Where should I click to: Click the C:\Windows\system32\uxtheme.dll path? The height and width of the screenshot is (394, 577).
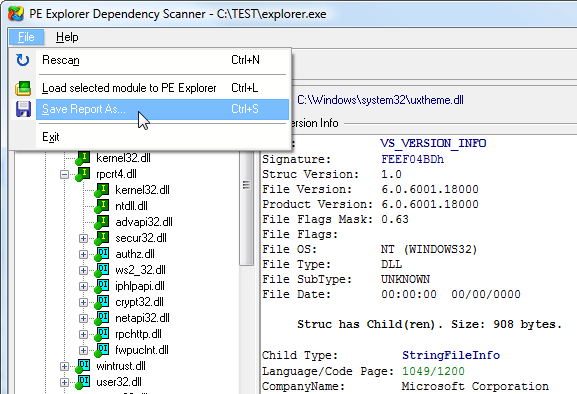click(x=380, y=100)
